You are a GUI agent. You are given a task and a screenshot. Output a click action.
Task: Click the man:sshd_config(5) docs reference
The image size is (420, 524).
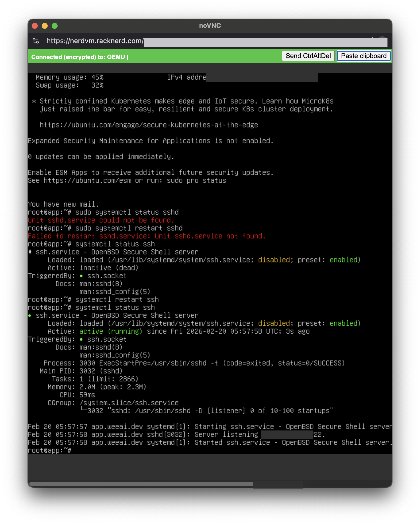pos(114,355)
